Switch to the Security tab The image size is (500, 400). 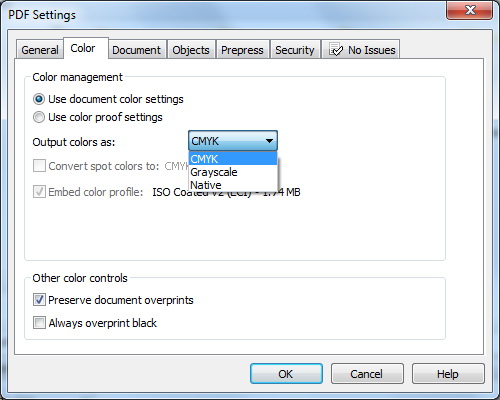[x=295, y=50]
